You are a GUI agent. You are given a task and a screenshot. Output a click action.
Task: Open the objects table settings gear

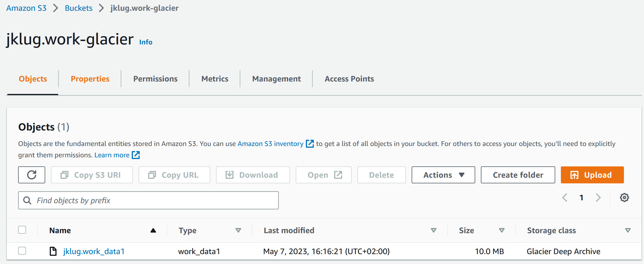pyautogui.click(x=624, y=198)
